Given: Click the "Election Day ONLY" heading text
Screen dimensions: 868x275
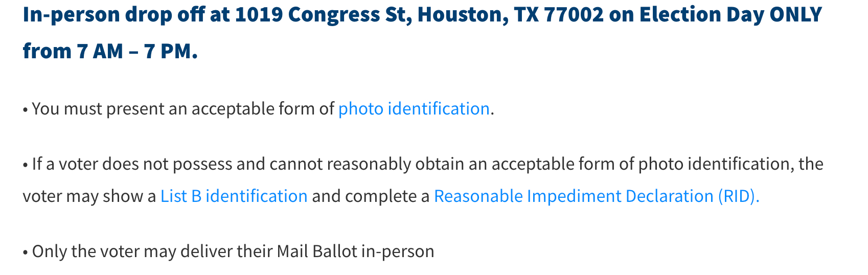Looking at the screenshot, I should (x=730, y=15).
